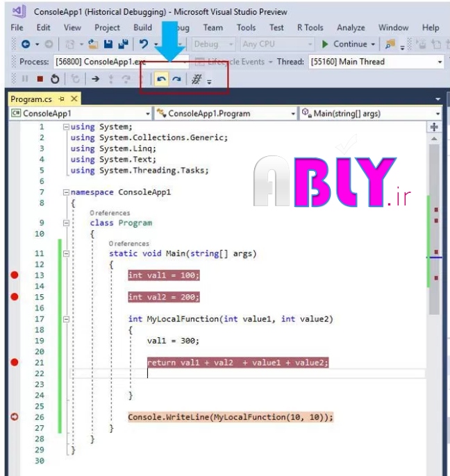This screenshot has height=476, width=450.
Task: Click the Continue button
Action: [x=345, y=44]
